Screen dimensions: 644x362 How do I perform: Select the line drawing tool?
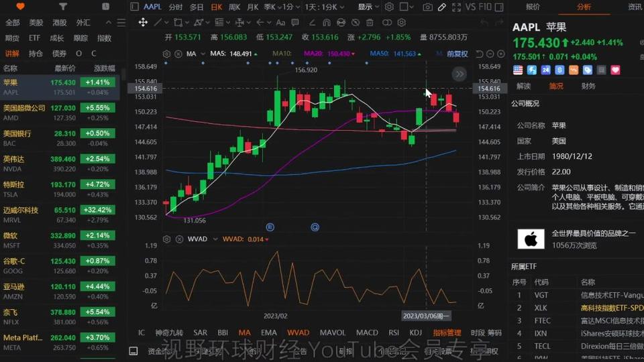[x=157, y=22]
